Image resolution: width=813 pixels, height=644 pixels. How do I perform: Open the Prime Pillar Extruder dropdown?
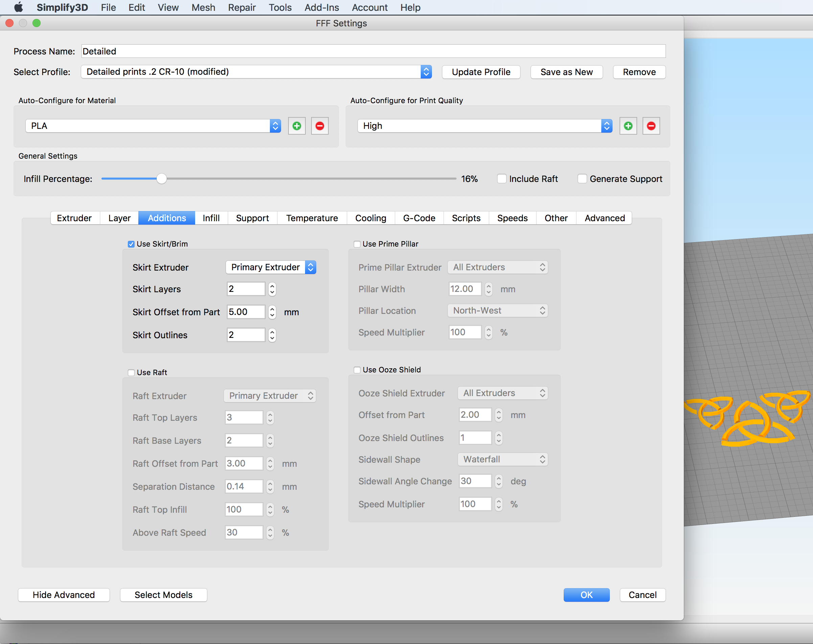497,267
